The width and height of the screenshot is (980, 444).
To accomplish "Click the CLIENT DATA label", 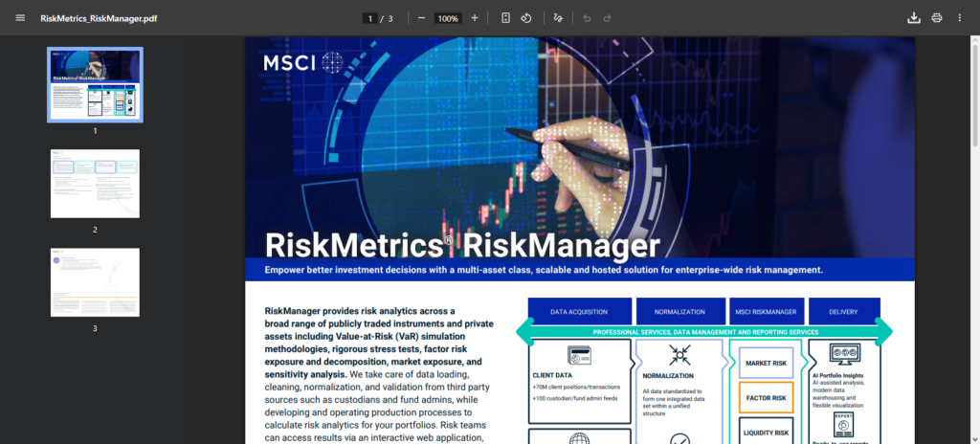I will pos(552,376).
